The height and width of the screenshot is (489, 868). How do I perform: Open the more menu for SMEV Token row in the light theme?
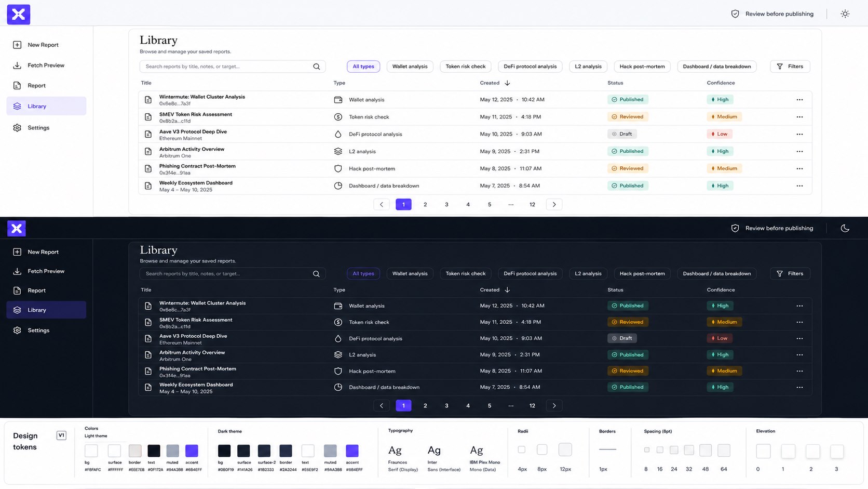pyautogui.click(x=799, y=117)
